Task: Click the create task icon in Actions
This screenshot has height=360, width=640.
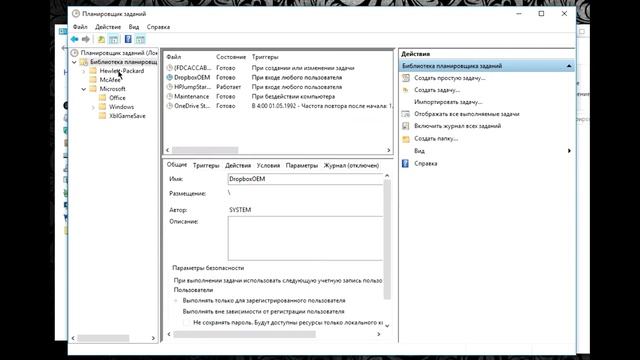Action: pos(406,90)
